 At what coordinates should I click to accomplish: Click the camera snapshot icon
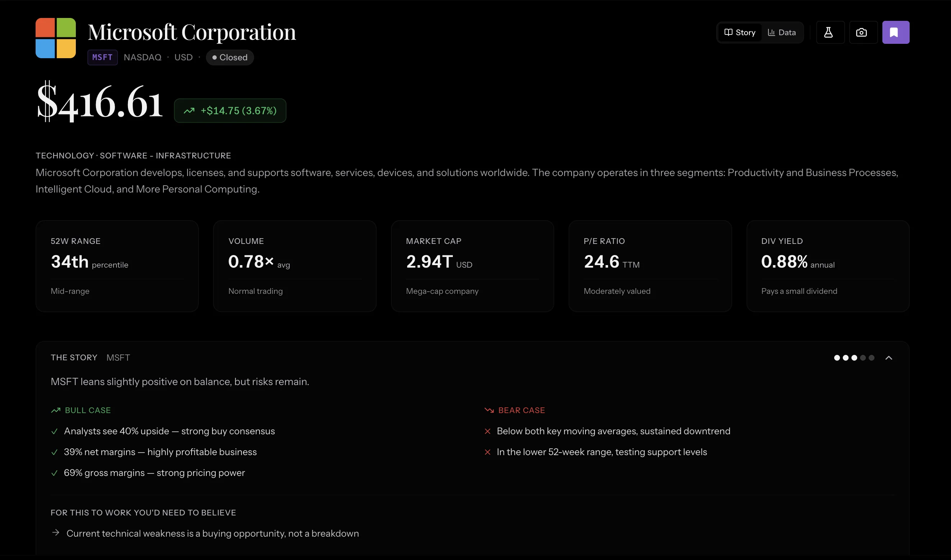862,32
